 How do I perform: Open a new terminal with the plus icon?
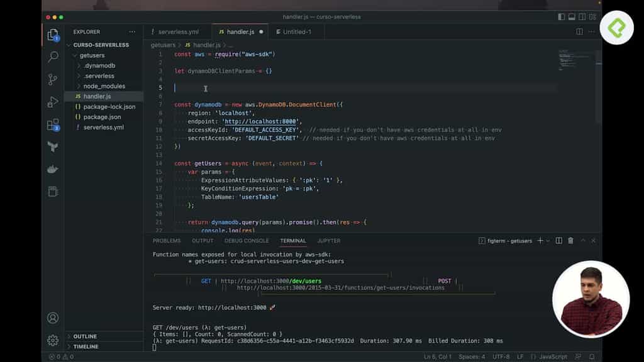(540, 241)
